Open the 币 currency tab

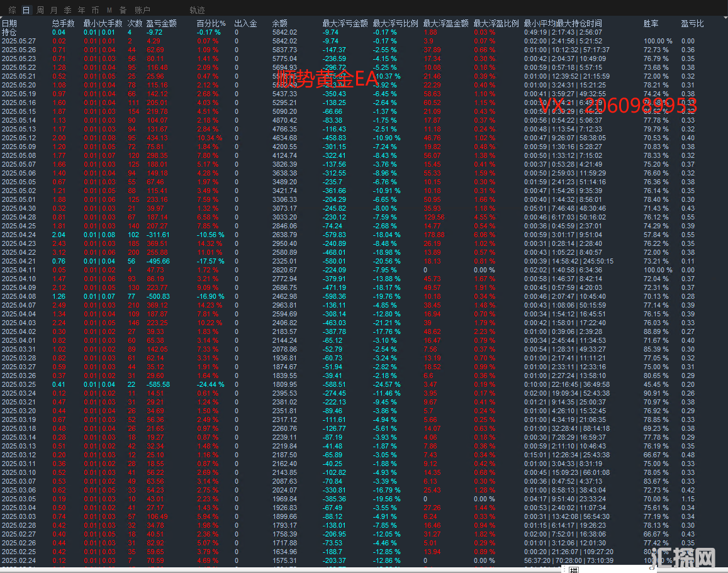click(95, 9)
